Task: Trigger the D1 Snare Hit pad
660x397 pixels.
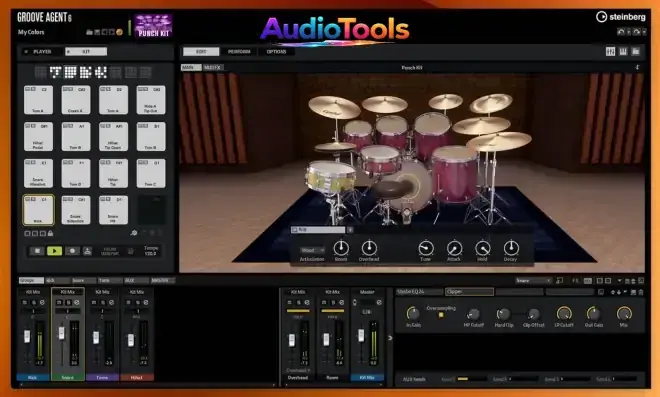Action: point(113,210)
